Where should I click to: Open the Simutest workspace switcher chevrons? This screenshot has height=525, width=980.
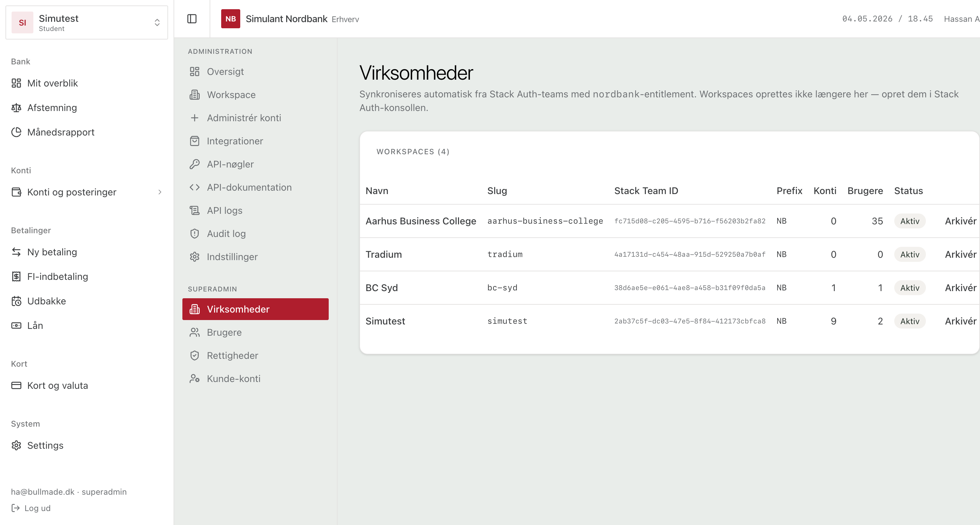coord(157,22)
